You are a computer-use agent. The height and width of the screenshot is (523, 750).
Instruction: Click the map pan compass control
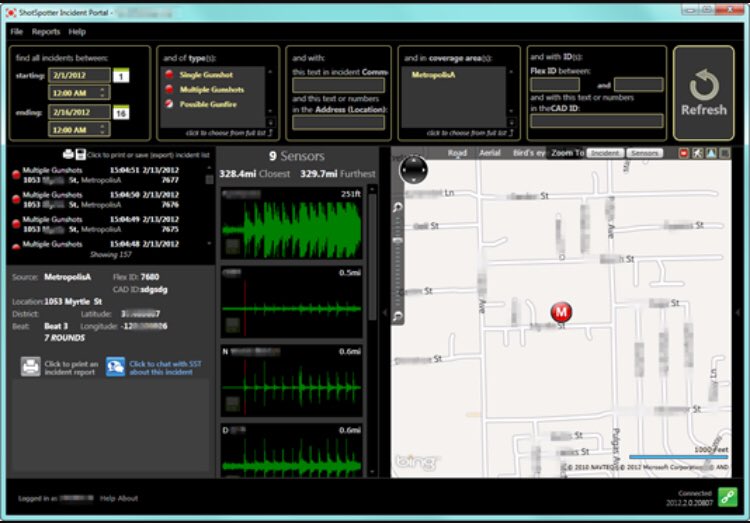tap(413, 170)
